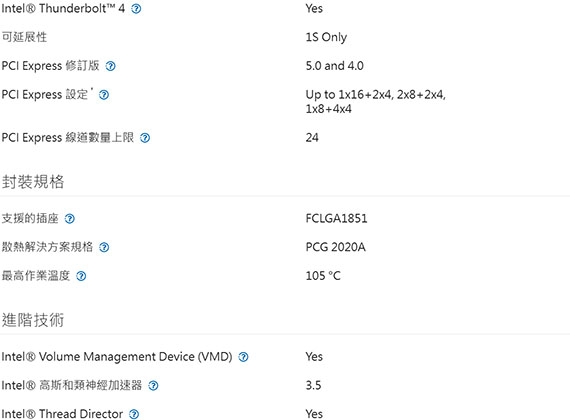The width and height of the screenshot is (570, 420).
Task: Open help icon beside Intel Thunderbolt 4
Action: click(x=136, y=9)
